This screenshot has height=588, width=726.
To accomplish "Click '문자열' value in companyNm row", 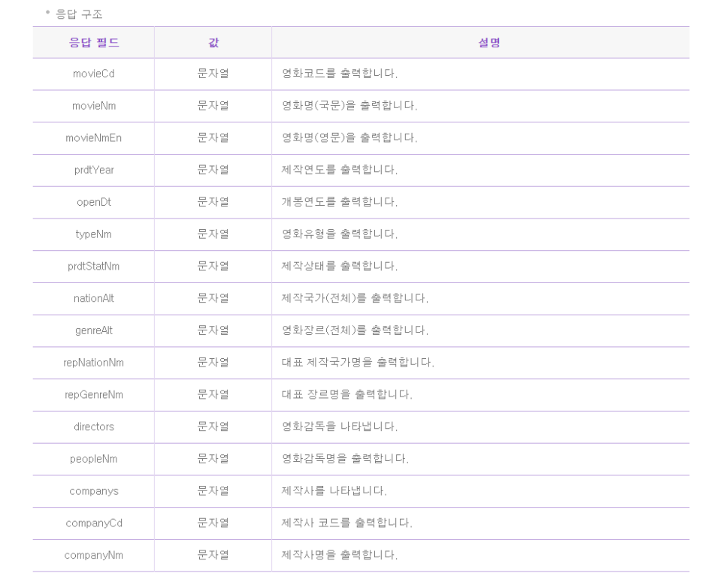I will tap(213, 555).
